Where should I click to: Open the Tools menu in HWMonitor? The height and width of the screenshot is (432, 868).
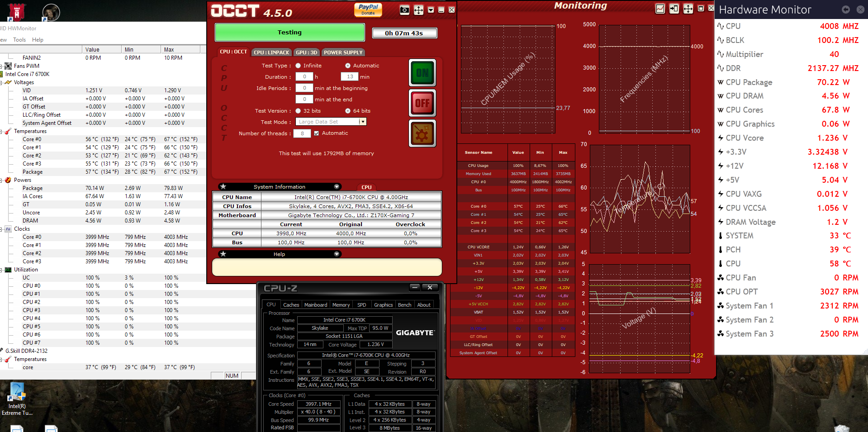point(19,40)
